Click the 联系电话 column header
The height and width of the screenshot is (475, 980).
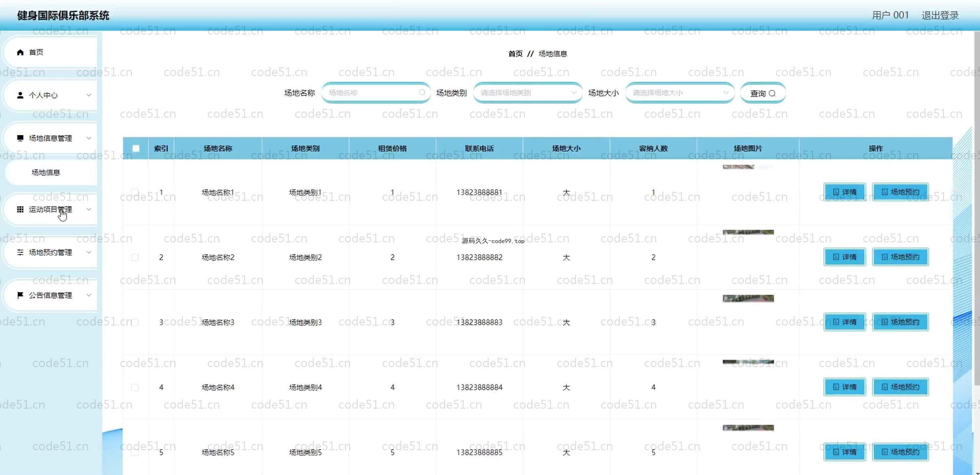479,148
